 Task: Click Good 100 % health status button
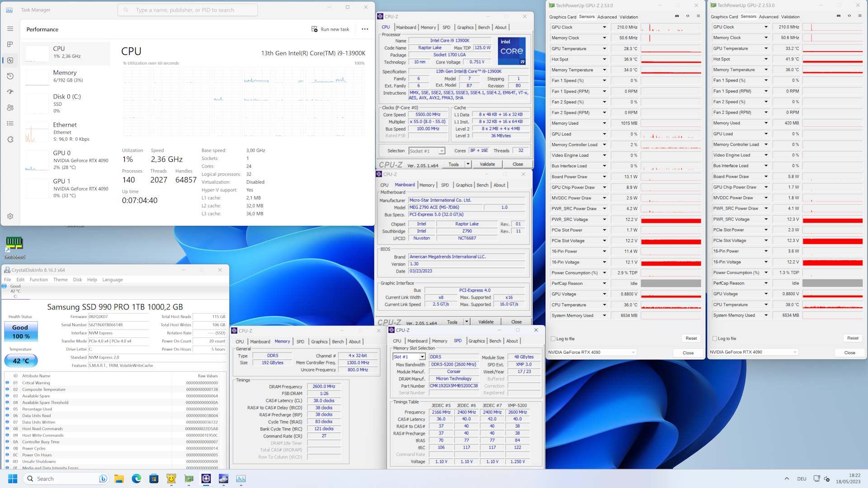point(20,332)
